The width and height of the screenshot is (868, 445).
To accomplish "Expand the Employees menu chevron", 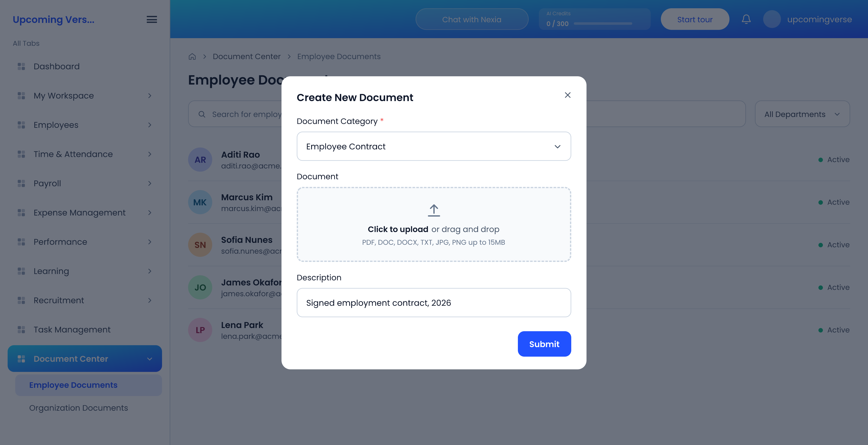I will (150, 125).
